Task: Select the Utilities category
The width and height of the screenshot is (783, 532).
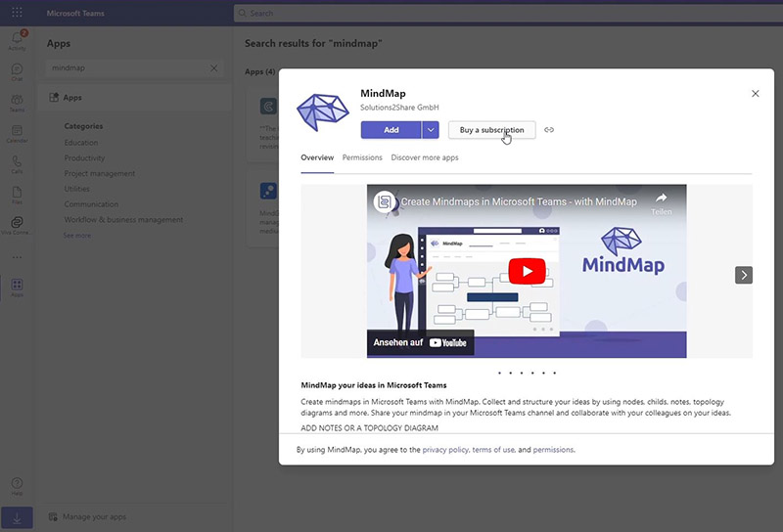Action: [x=77, y=189]
